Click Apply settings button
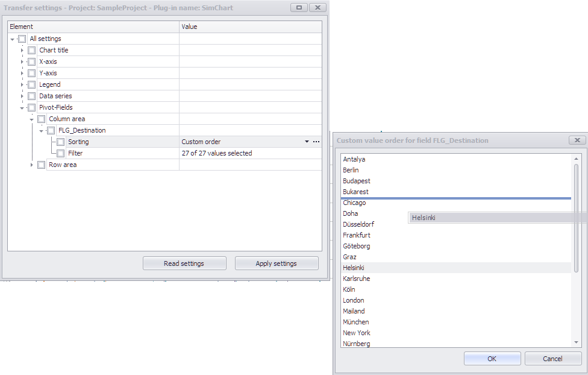The width and height of the screenshot is (588, 375). [277, 263]
